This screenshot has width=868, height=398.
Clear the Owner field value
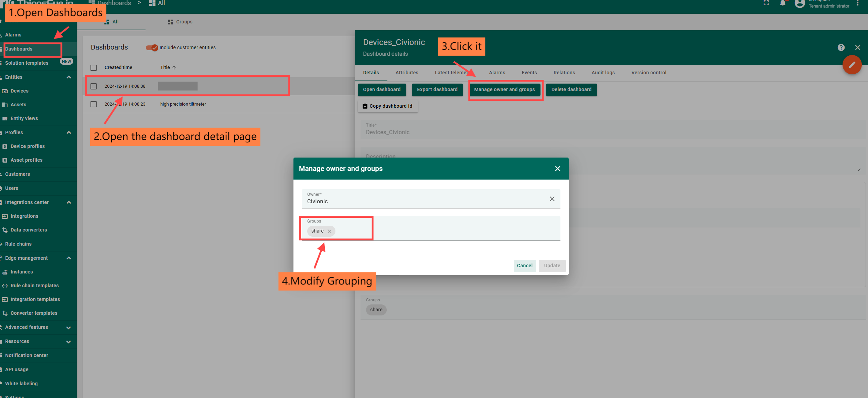(552, 199)
